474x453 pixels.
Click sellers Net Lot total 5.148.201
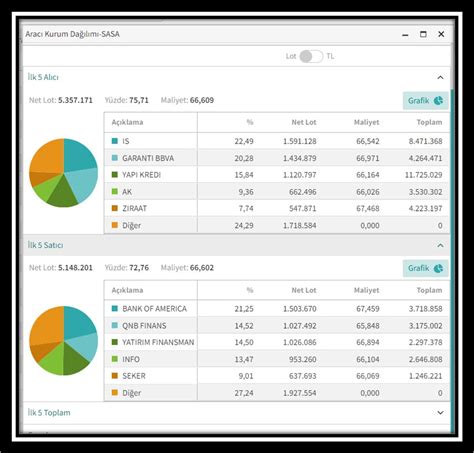tap(75, 268)
